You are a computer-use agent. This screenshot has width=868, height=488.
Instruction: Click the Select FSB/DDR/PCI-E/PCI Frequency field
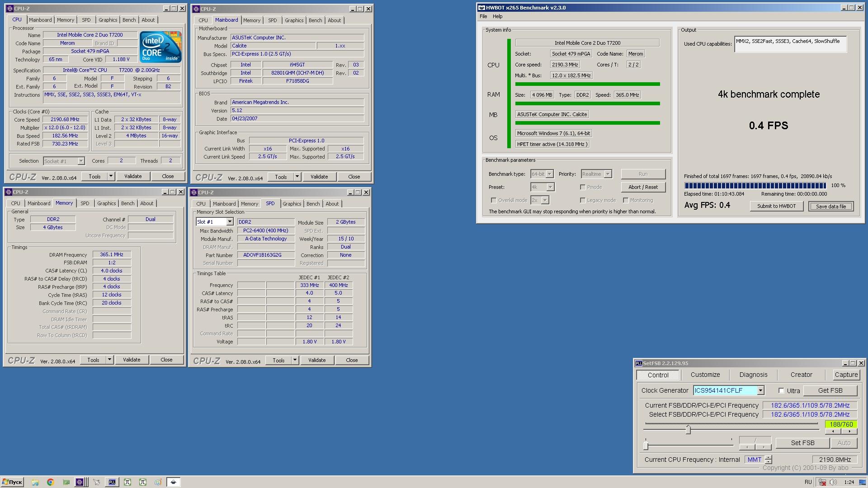pos(810,415)
